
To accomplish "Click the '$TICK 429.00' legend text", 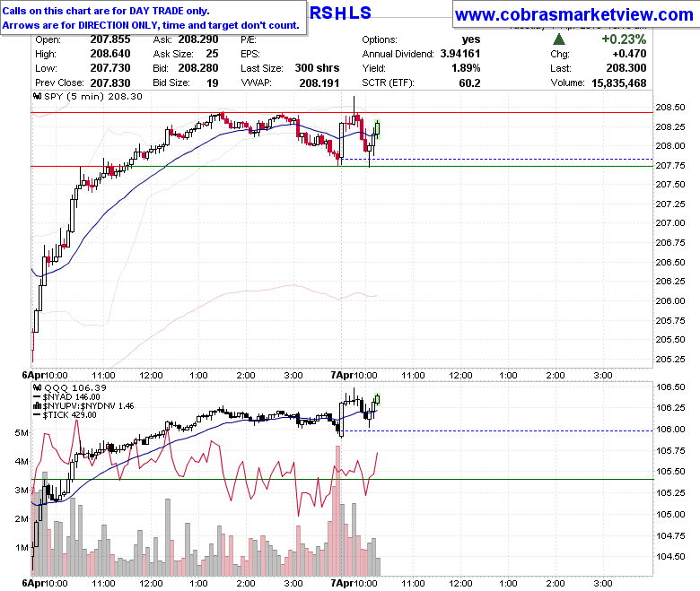I will (70, 415).
